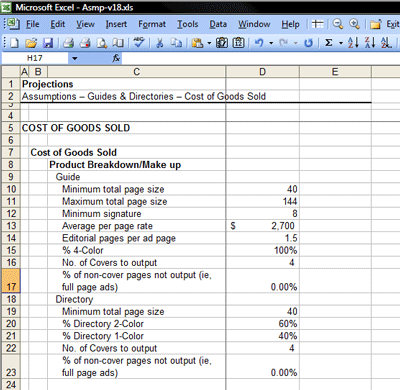Click the Insert Function fx button
Image resolution: width=400 pixels, height=390 pixels.
(x=116, y=58)
